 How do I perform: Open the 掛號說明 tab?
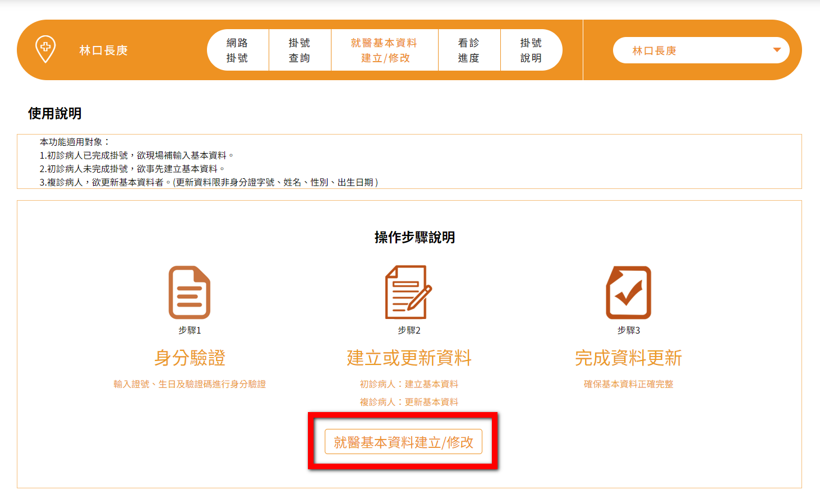click(531, 50)
